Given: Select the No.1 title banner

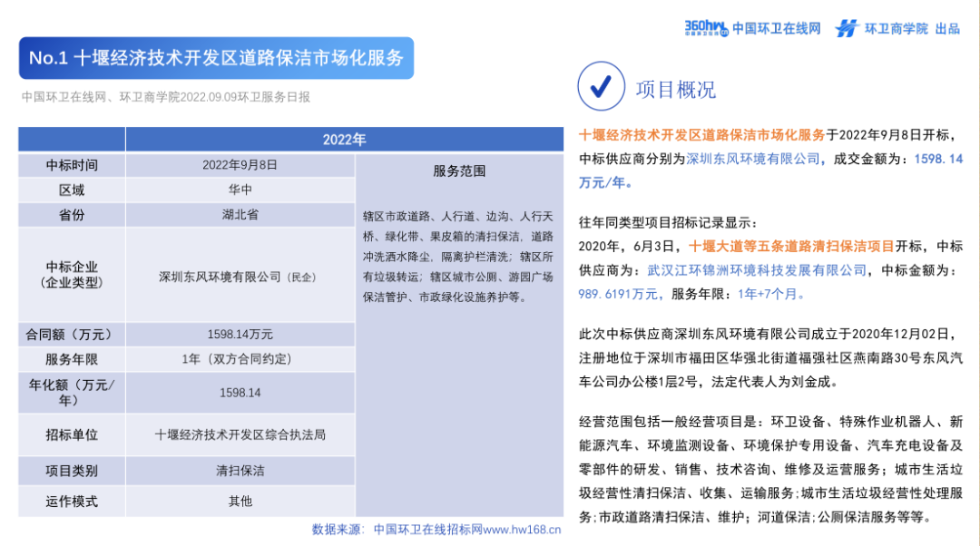Looking at the screenshot, I should [x=216, y=58].
